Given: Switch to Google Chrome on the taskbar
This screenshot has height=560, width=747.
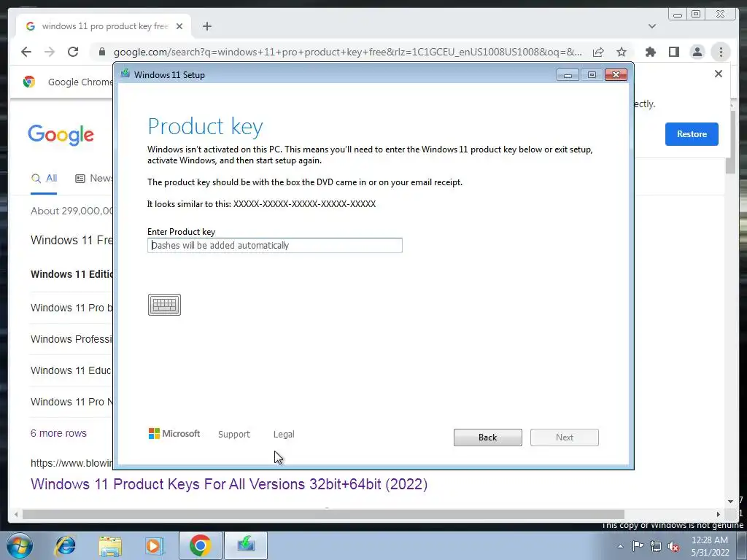Looking at the screenshot, I should 200,545.
